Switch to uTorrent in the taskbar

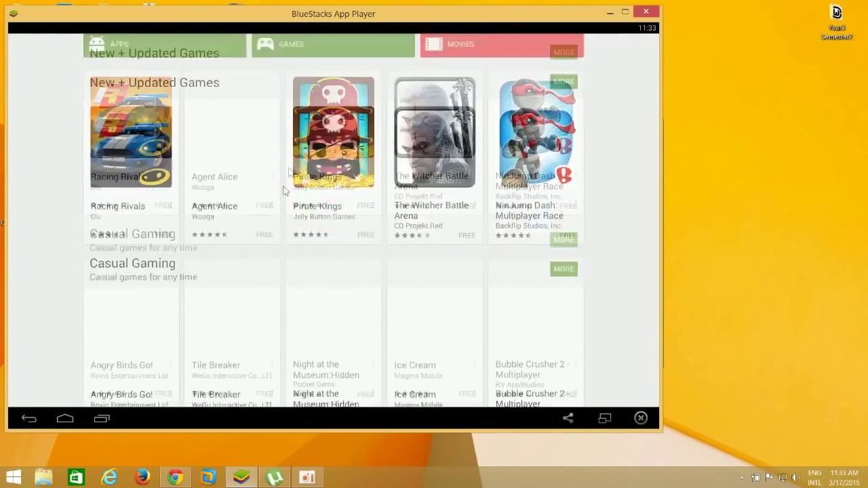click(275, 477)
